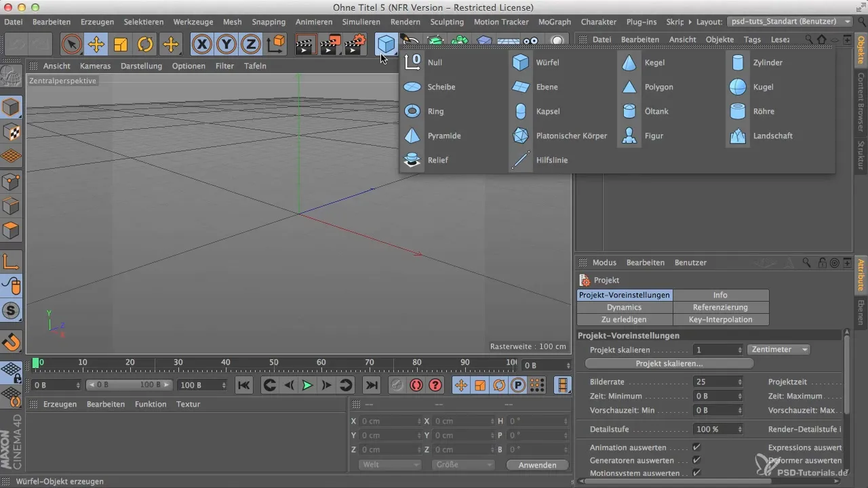Add a Relief object
This screenshot has height=488, width=868.
(x=426, y=160)
